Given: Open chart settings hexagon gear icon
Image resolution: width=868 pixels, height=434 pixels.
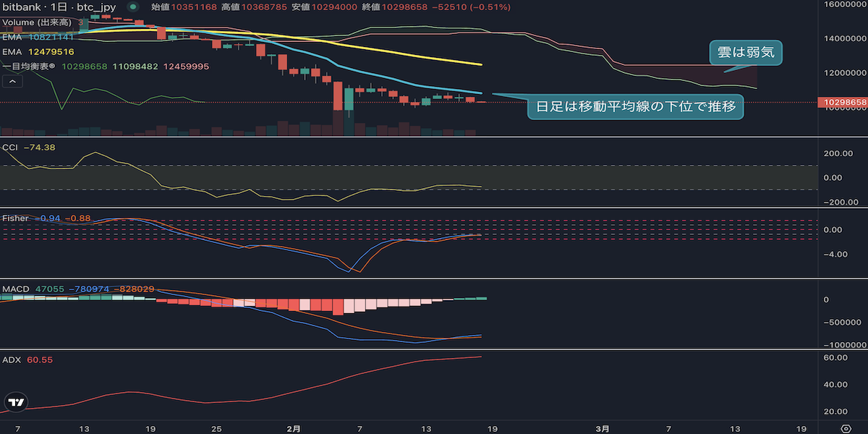Looking at the screenshot, I should pos(846,427).
